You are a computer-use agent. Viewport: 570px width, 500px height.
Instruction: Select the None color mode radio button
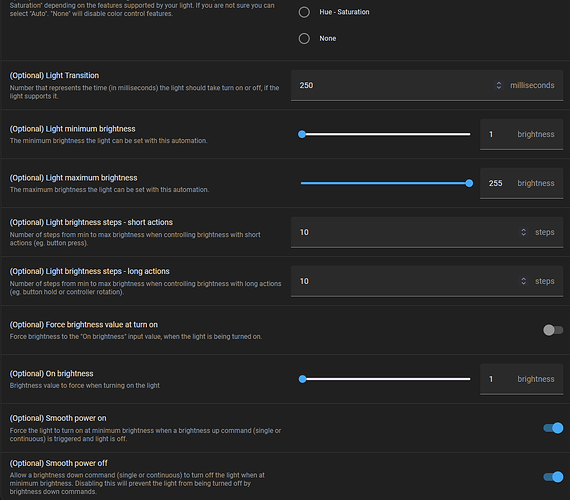click(x=304, y=39)
